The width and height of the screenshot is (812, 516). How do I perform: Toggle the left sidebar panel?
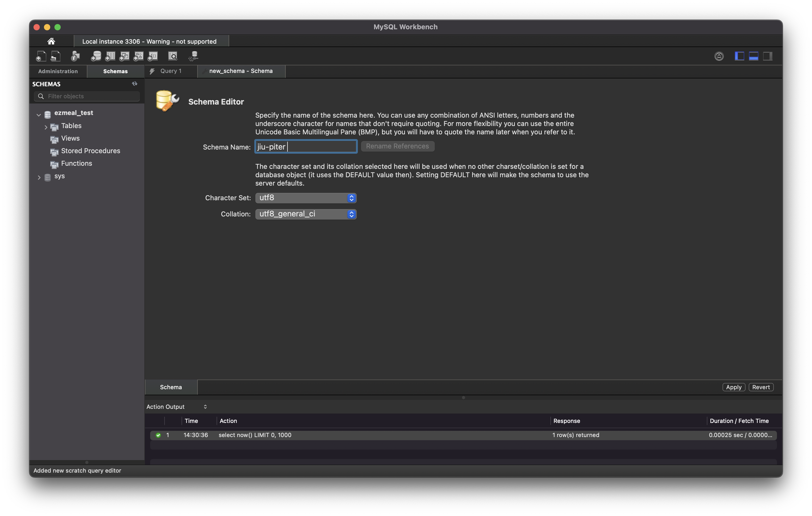coord(739,56)
